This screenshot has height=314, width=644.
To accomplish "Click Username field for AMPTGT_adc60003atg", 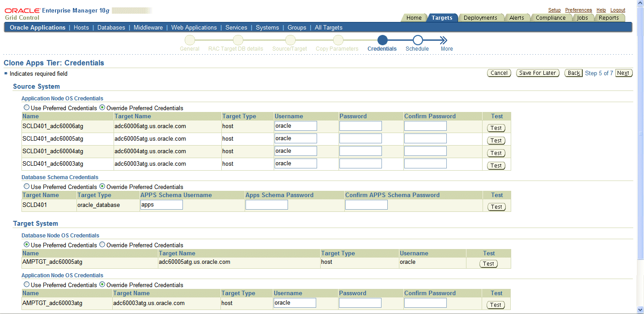I will click(295, 303).
